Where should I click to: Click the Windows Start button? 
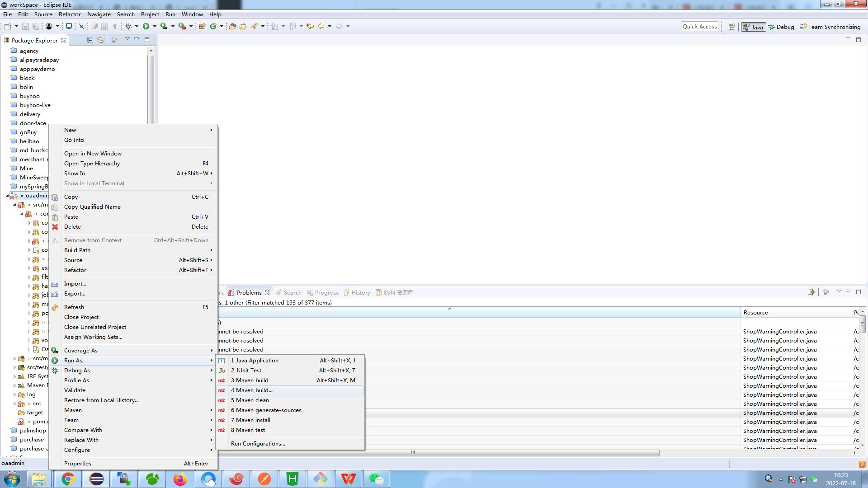(x=12, y=479)
